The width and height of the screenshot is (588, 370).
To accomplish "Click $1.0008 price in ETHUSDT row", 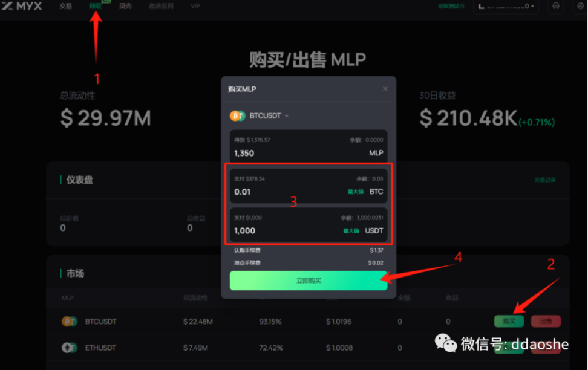I will 339,348.
